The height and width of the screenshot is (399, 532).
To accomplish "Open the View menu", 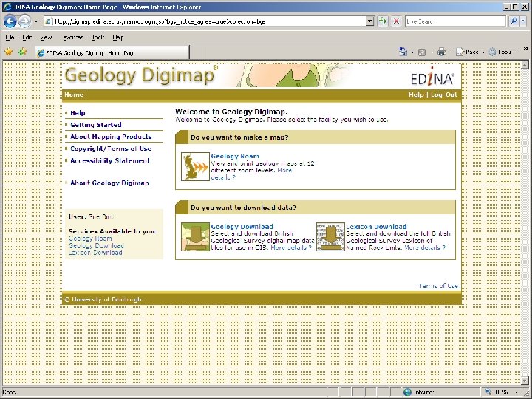I will pos(46,38).
